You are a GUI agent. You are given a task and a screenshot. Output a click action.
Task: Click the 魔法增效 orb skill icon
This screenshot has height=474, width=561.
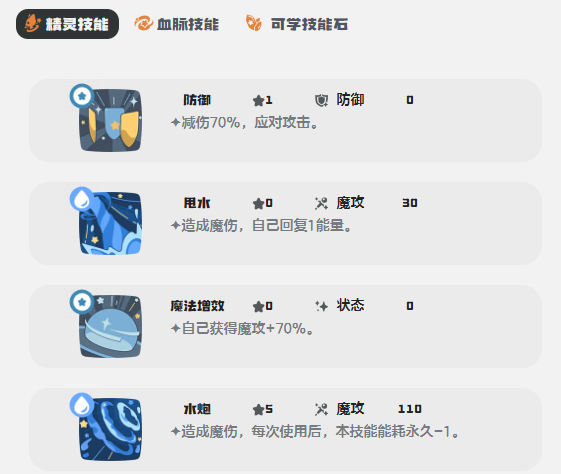(111, 327)
